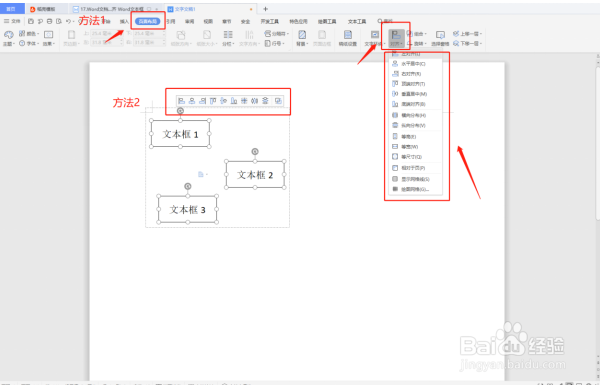The width and height of the screenshot is (600, 386).
Task: Click align bottom icon in floating toolbar
Action: point(234,101)
